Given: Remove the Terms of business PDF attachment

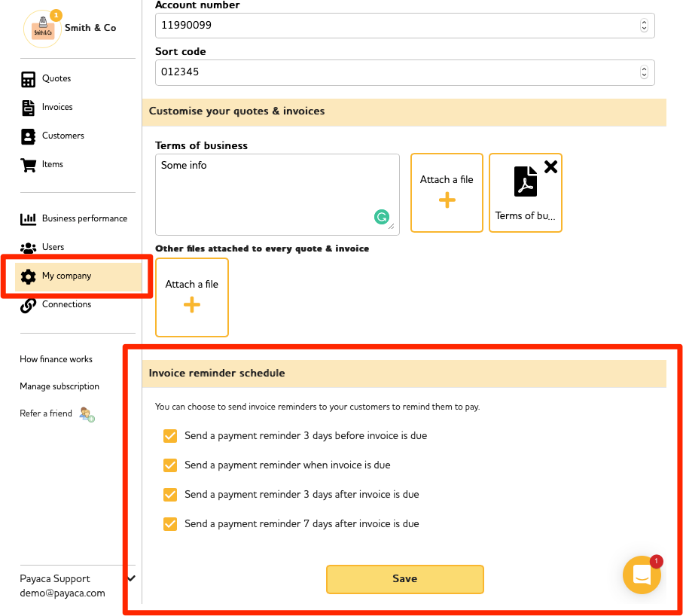Looking at the screenshot, I should point(550,167).
